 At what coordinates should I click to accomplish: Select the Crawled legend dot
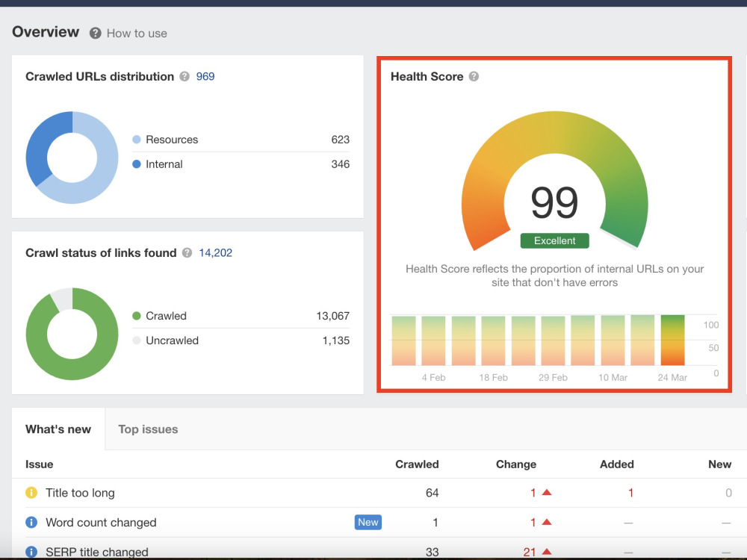[x=136, y=316]
